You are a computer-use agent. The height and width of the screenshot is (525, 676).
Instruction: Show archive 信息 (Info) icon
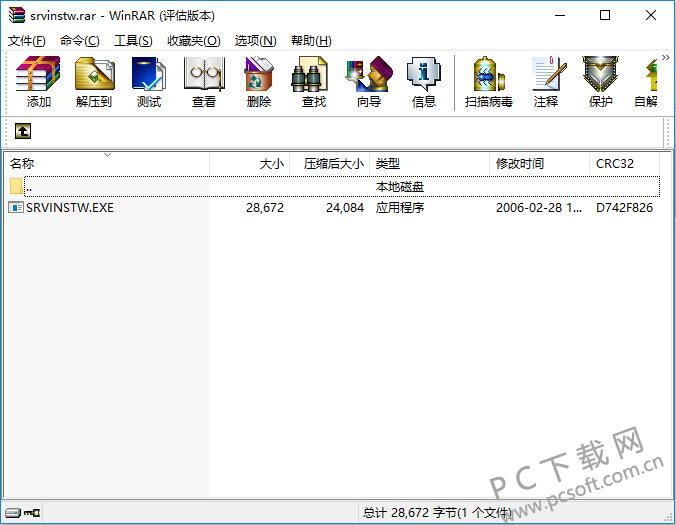[x=423, y=82]
